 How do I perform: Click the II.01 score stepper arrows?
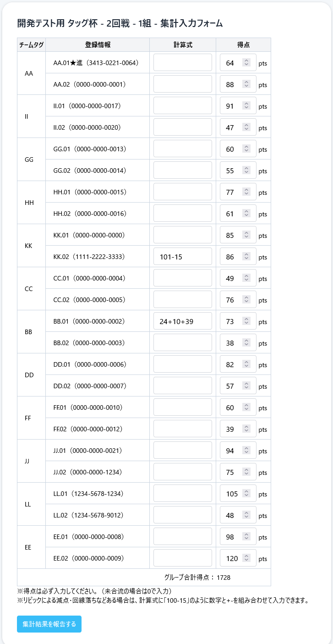click(246, 106)
